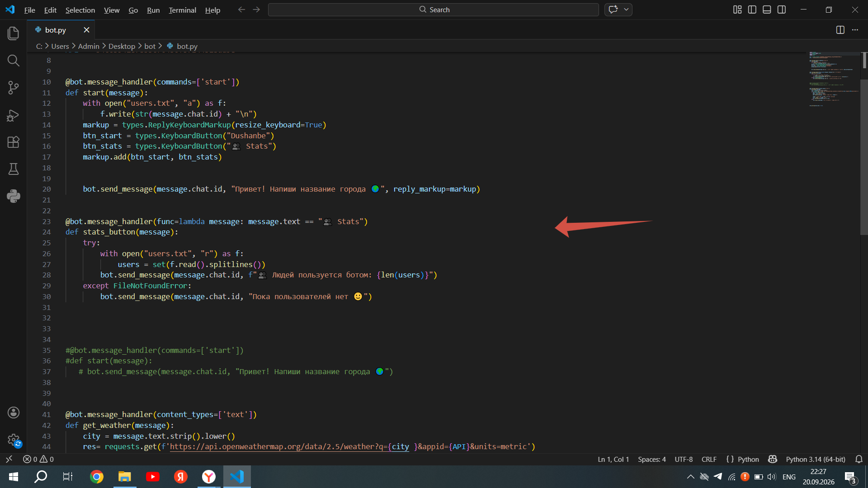Open the Accounts menu icon
The image size is (868, 488).
[x=14, y=412]
